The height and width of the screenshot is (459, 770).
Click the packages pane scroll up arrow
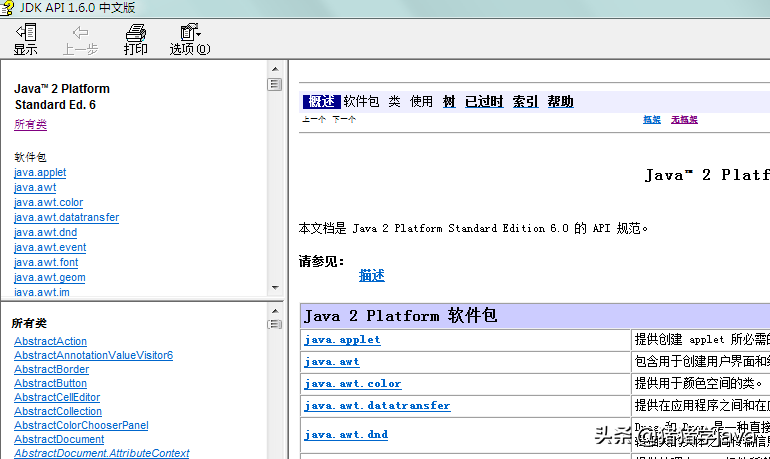pos(275,69)
